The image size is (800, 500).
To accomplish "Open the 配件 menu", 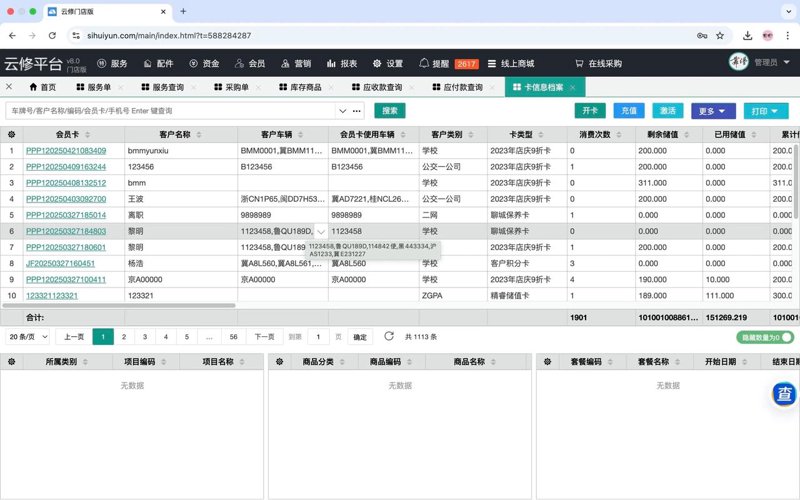I will [x=158, y=63].
